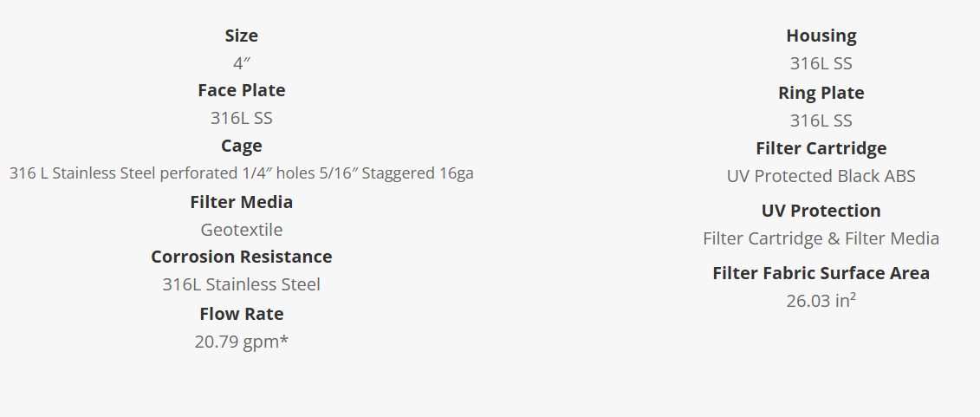Click the Ring Plate heading
980x417 pixels.
click(821, 93)
